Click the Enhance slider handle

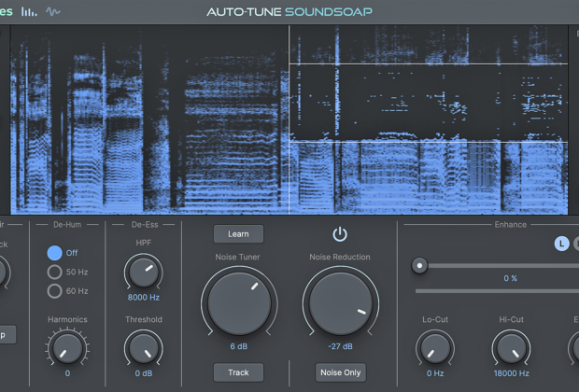[419, 265]
